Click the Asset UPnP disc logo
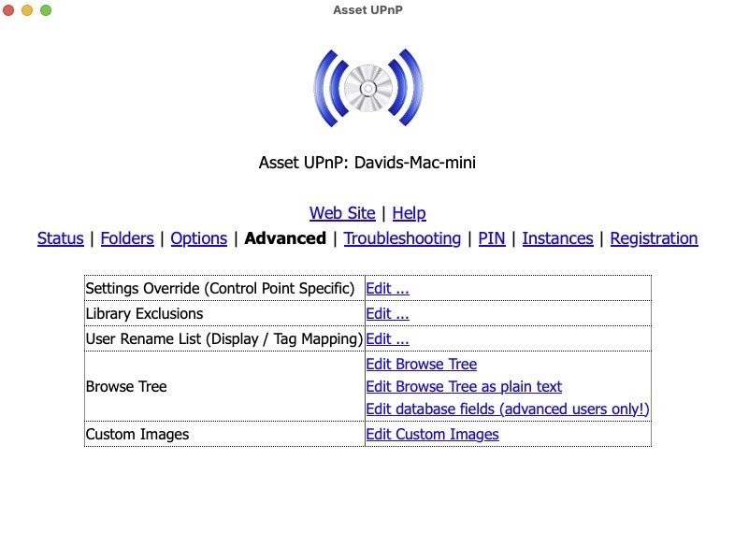The image size is (734, 560). [x=367, y=89]
